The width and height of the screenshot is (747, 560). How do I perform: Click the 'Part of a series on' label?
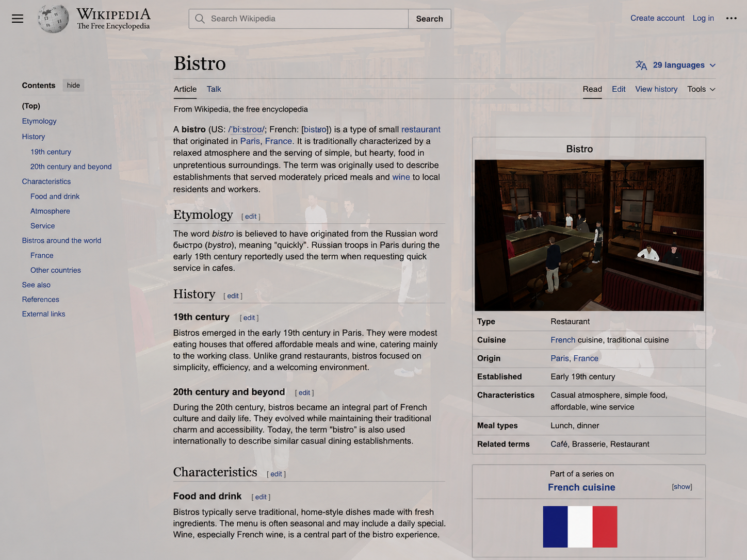tap(582, 474)
